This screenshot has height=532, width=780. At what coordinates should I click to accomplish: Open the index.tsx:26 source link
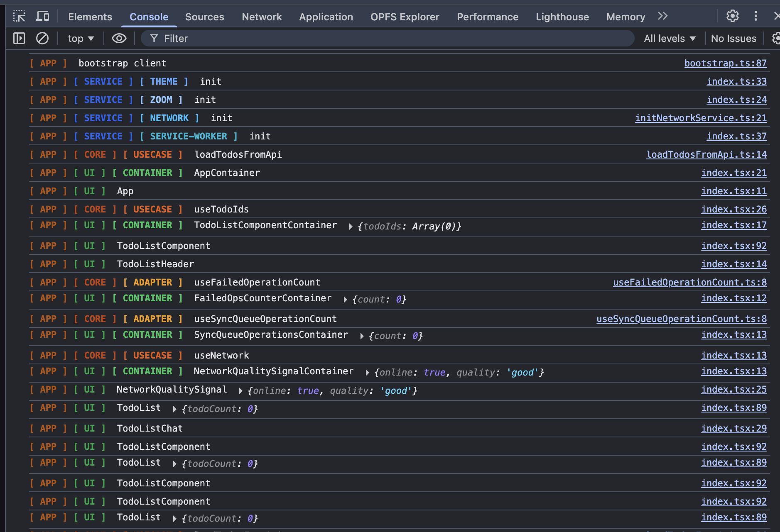click(734, 209)
